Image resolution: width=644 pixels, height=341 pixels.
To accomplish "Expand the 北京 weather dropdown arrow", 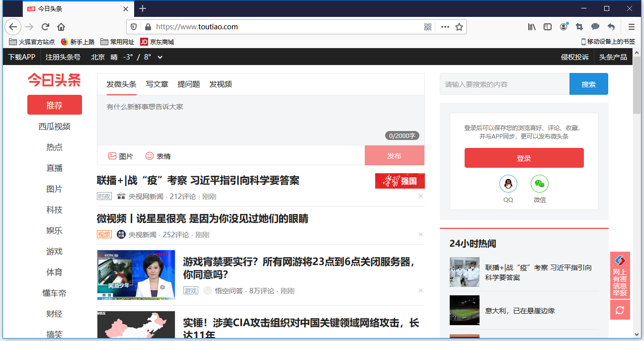I will pyautogui.click(x=160, y=57).
